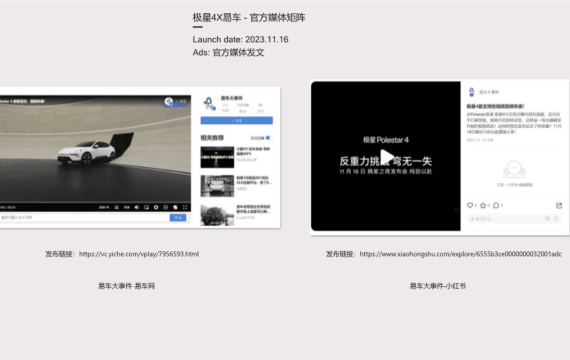
Task: Play the Polestar 4 Xiaohongshu video
Action: click(386, 157)
